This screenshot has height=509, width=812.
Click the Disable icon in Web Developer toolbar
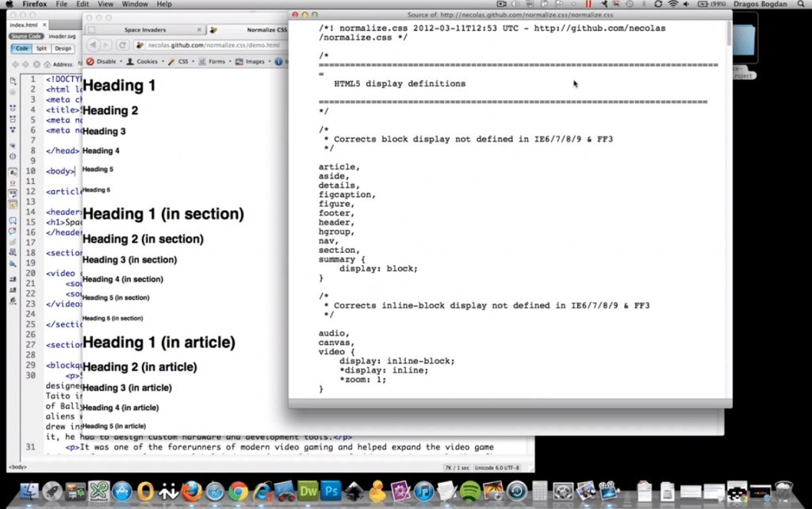(90, 62)
